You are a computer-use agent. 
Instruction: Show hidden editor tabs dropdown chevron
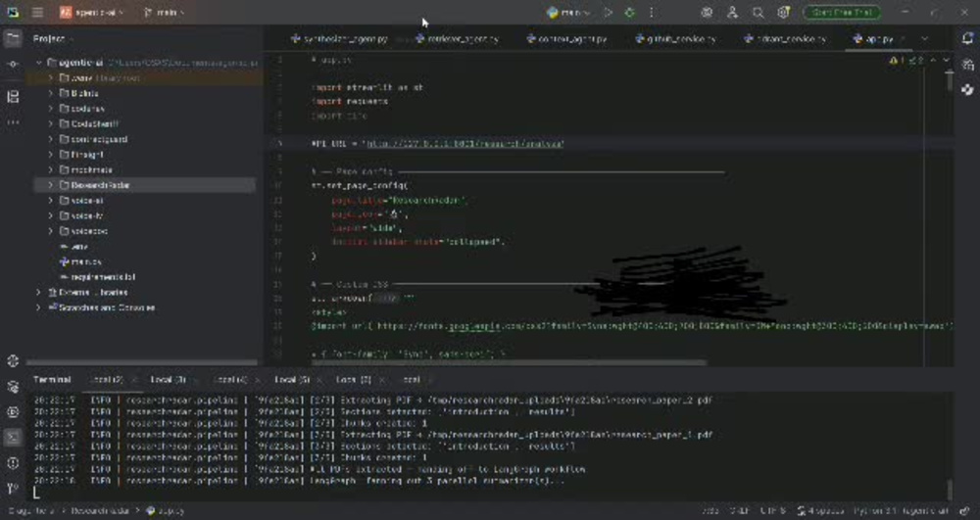coord(925,39)
